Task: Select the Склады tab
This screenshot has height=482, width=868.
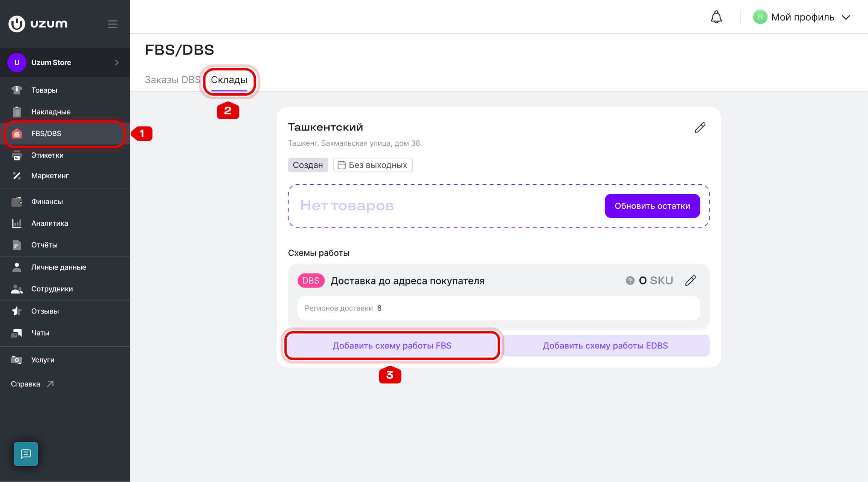Action: (229, 80)
